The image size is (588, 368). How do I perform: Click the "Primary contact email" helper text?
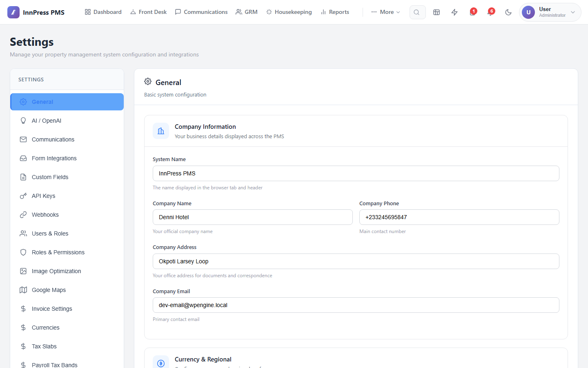[176, 319]
